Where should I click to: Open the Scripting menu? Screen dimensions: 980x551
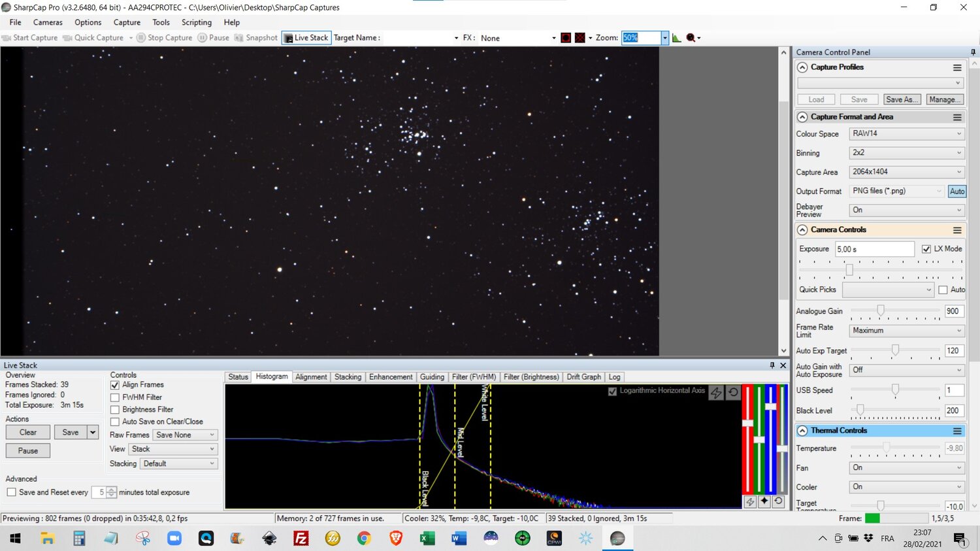click(196, 22)
